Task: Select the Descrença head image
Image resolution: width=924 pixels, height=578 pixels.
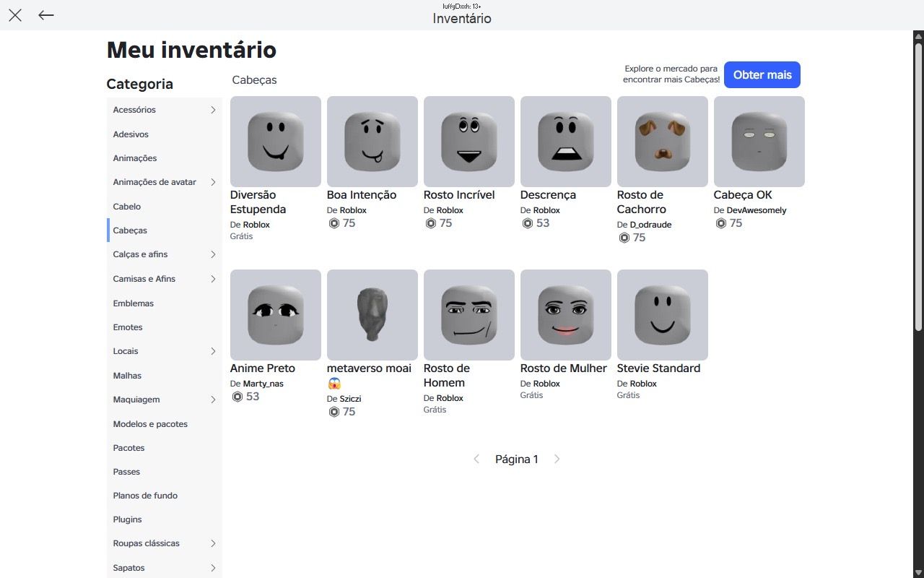Action: 566,142
